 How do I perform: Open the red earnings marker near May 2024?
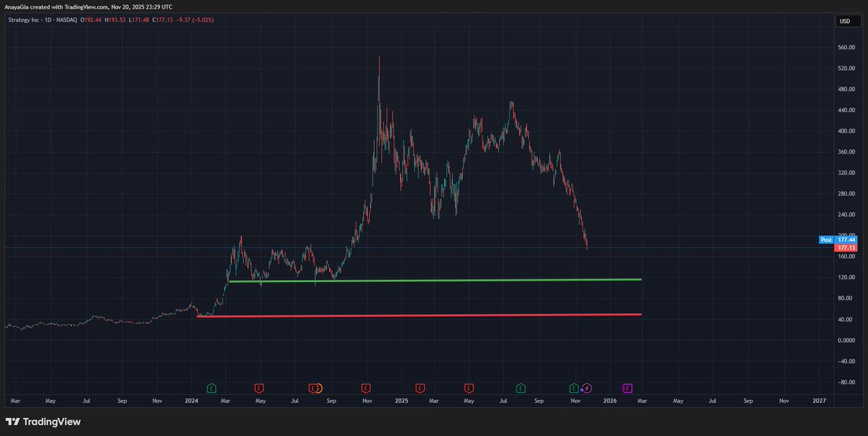click(x=259, y=388)
